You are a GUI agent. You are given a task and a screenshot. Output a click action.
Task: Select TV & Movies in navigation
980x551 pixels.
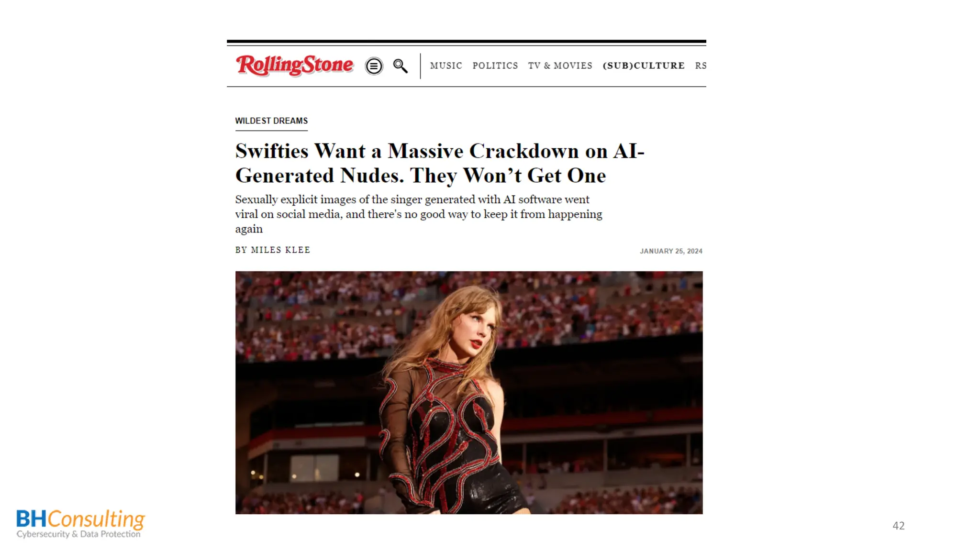pyautogui.click(x=560, y=66)
